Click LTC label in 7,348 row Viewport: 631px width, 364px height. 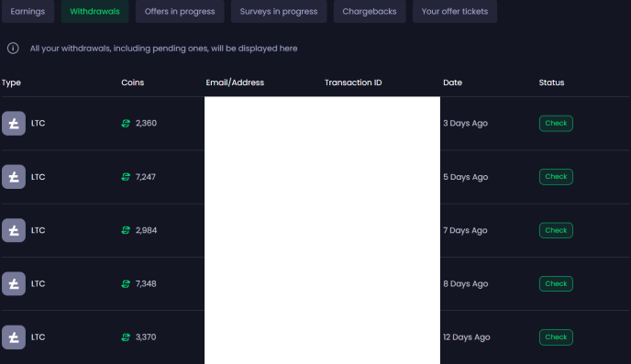click(39, 283)
